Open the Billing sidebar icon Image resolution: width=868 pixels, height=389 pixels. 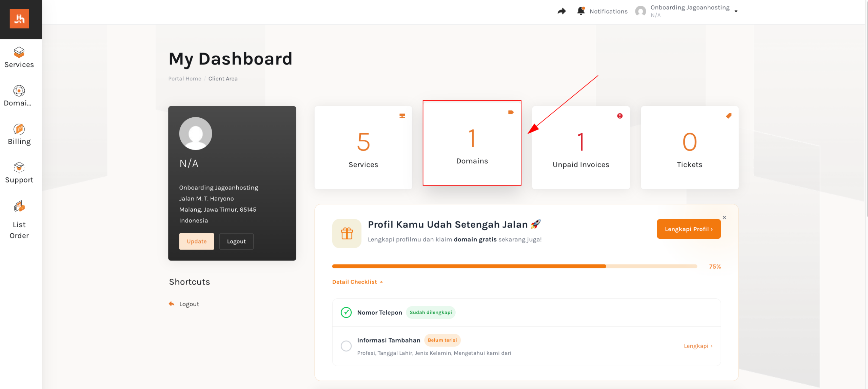pos(19,129)
